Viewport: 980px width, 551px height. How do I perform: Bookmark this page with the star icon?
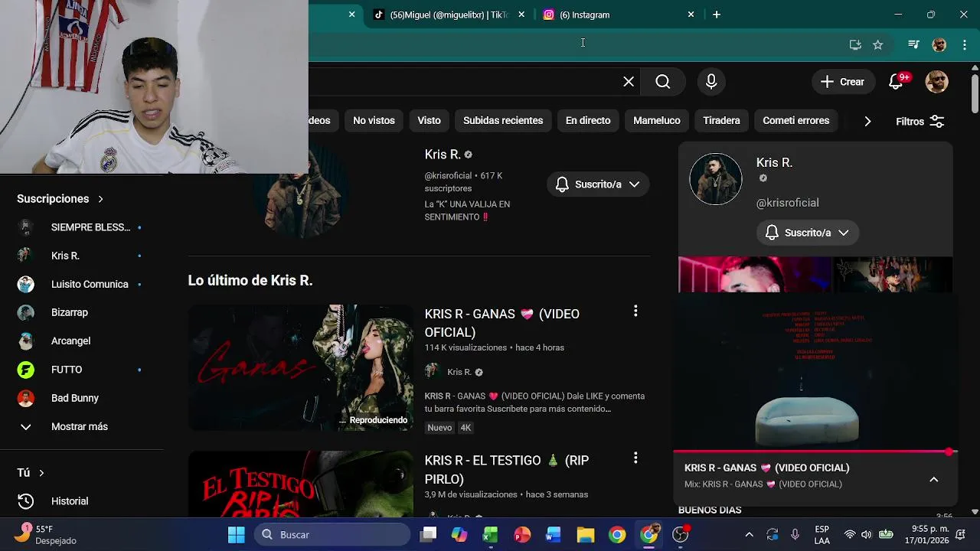pyautogui.click(x=878, y=45)
